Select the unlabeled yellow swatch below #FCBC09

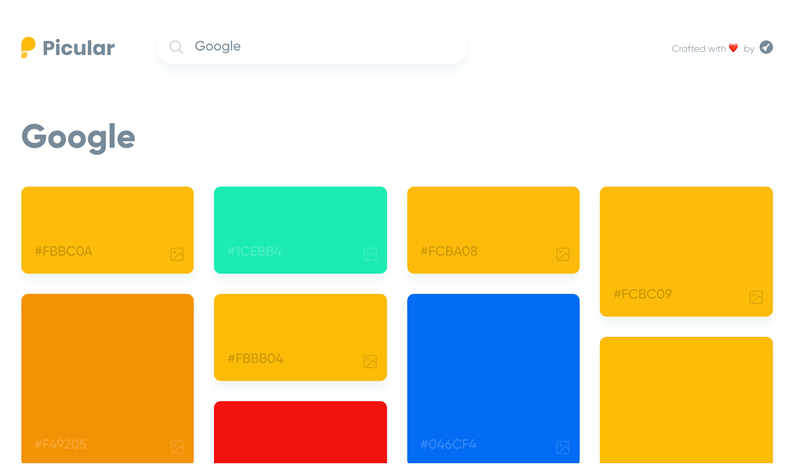coord(686,400)
